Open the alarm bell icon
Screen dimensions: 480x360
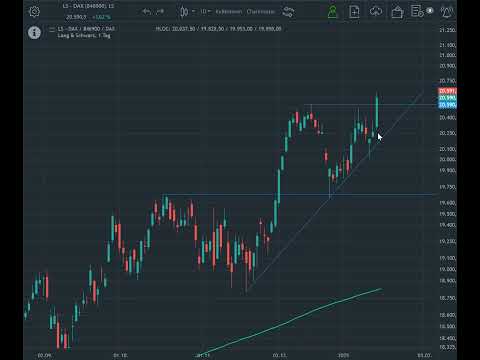(447, 12)
